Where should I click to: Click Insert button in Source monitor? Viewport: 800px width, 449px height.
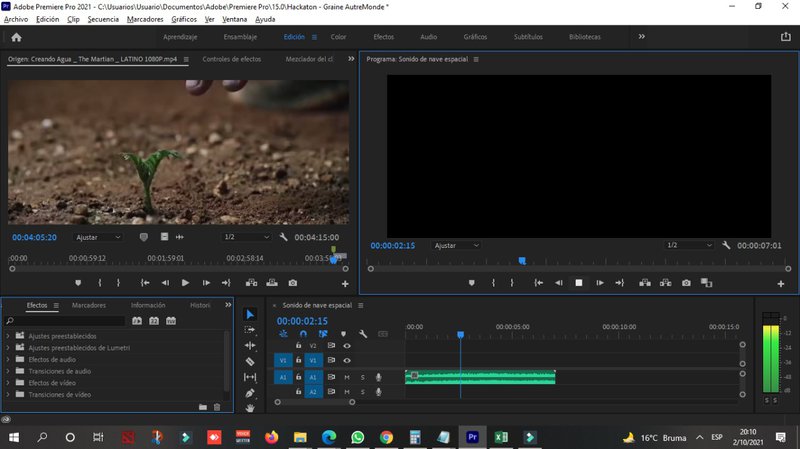coord(252,283)
